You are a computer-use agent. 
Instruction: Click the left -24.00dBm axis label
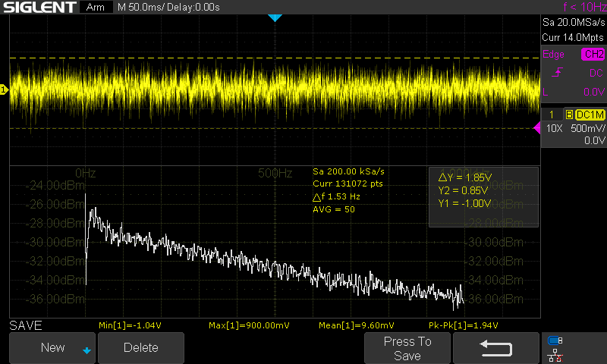(55, 185)
